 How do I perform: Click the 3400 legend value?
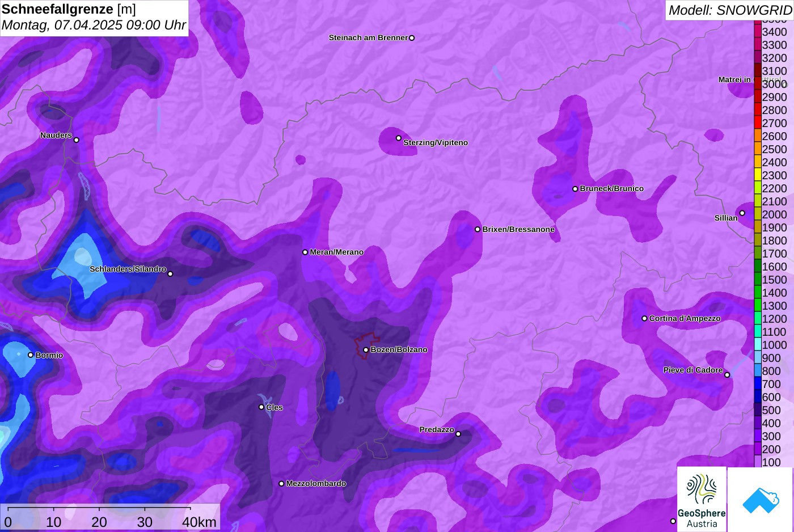click(775, 32)
